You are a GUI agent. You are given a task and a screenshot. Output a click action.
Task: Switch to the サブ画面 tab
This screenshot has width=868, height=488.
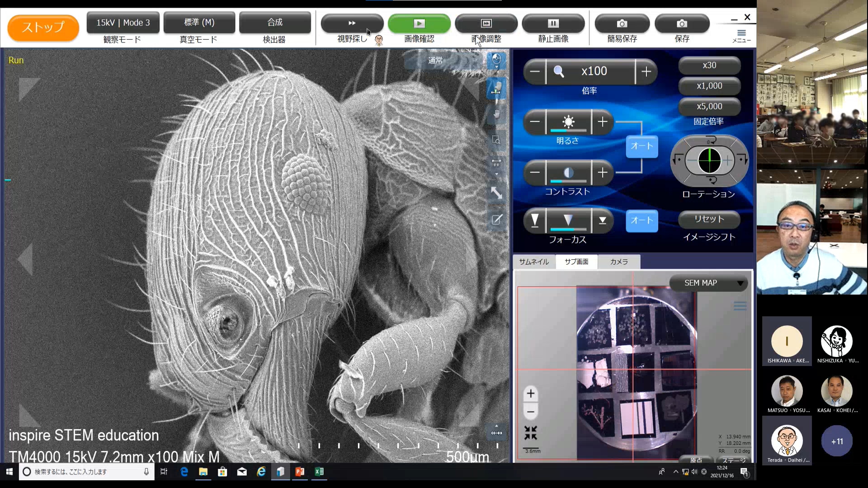tap(576, 262)
